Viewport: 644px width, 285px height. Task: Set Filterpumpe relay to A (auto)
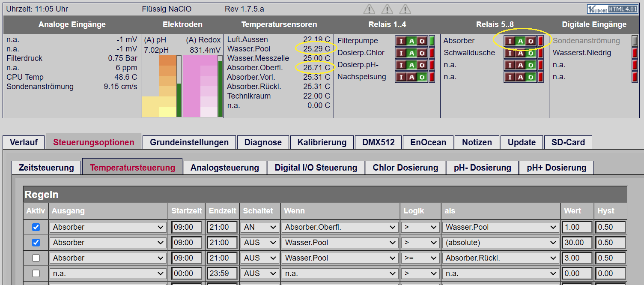coord(411,41)
